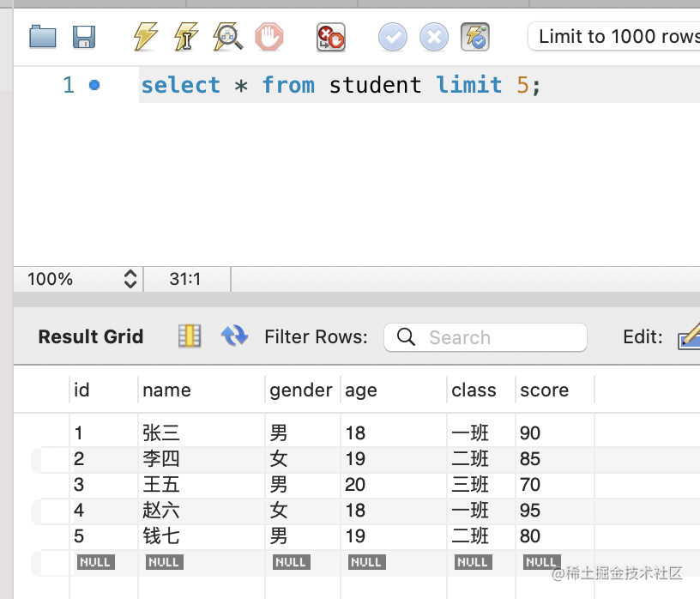This screenshot has height=599, width=700.
Task: Click the NULL cell under id column
Action: [x=95, y=562]
